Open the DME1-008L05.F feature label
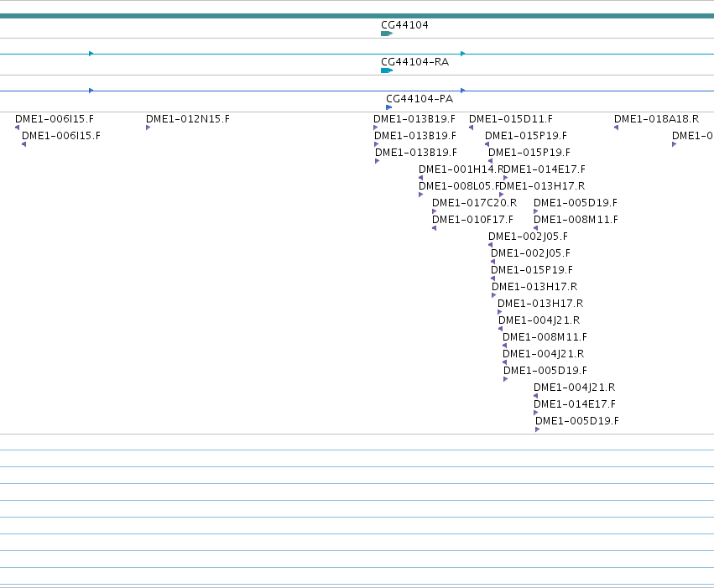The image size is (714, 588). (459, 186)
